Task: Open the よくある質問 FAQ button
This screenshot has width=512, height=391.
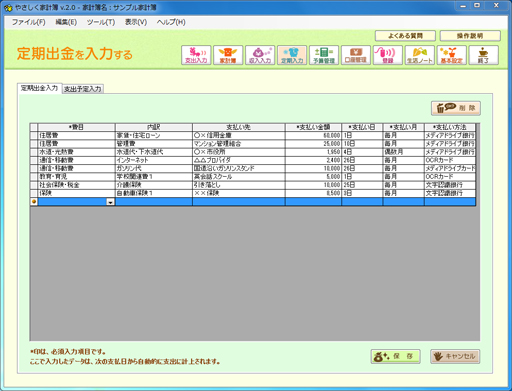Action: pyautogui.click(x=405, y=36)
